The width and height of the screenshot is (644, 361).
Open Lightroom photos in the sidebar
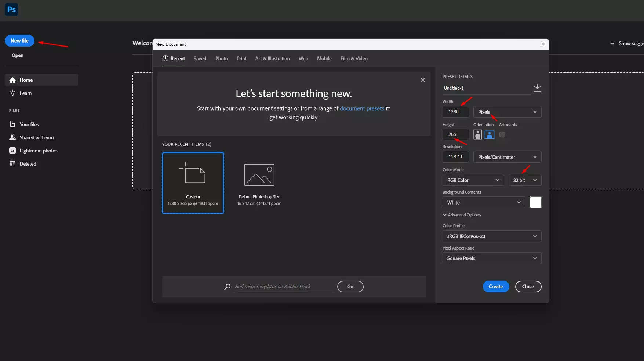click(x=41, y=151)
